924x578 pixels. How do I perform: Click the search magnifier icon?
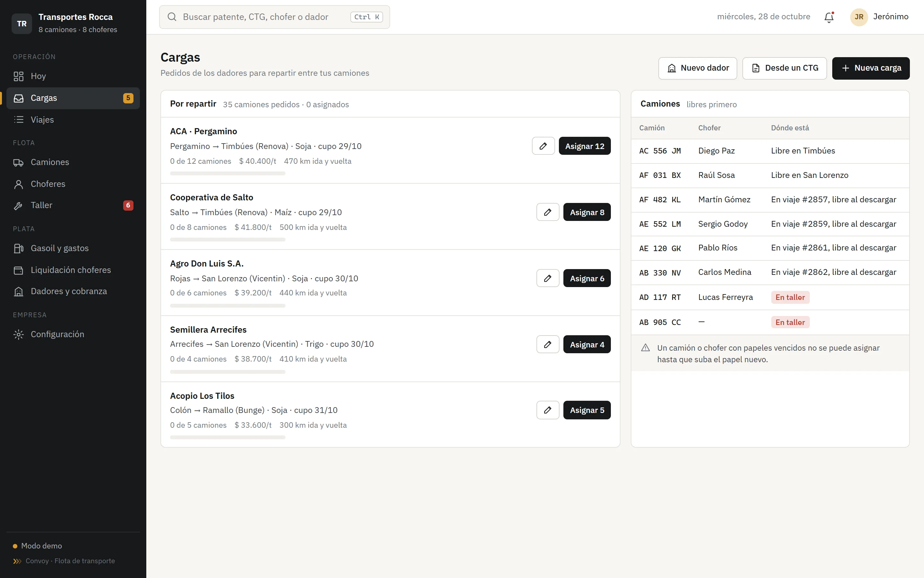172,17
